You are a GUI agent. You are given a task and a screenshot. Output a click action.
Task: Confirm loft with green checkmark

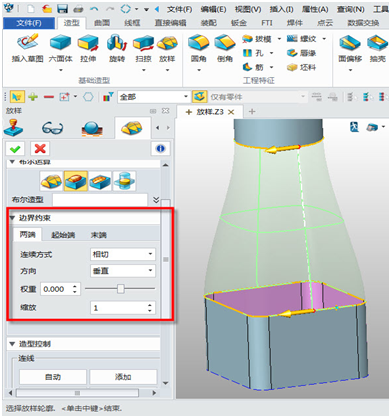click(x=15, y=149)
